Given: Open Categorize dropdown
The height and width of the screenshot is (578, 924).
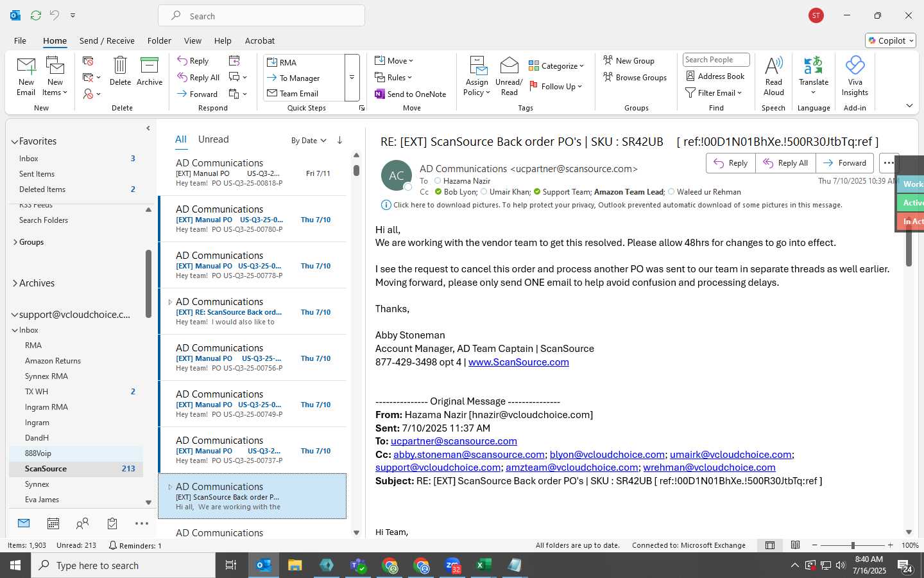Looking at the screenshot, I should [x=556, y=66].
